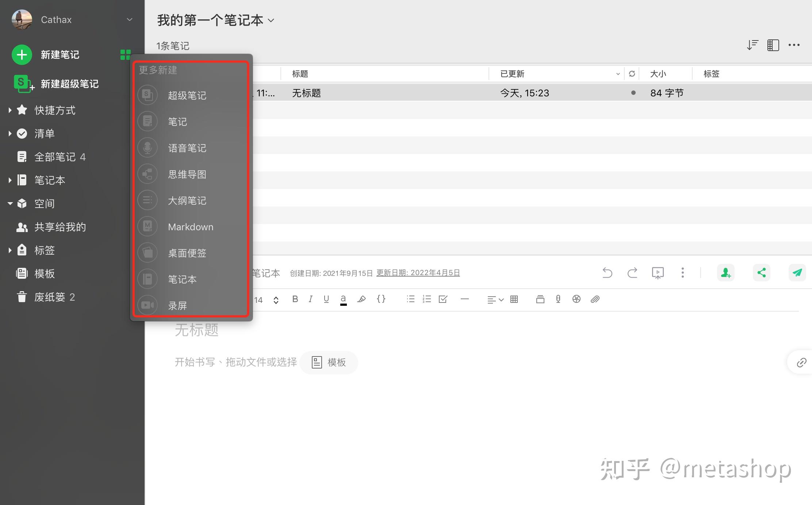Choose 思维导图 in the new menu
This screenshot has width=812, height=505.
tap(187, 174)
